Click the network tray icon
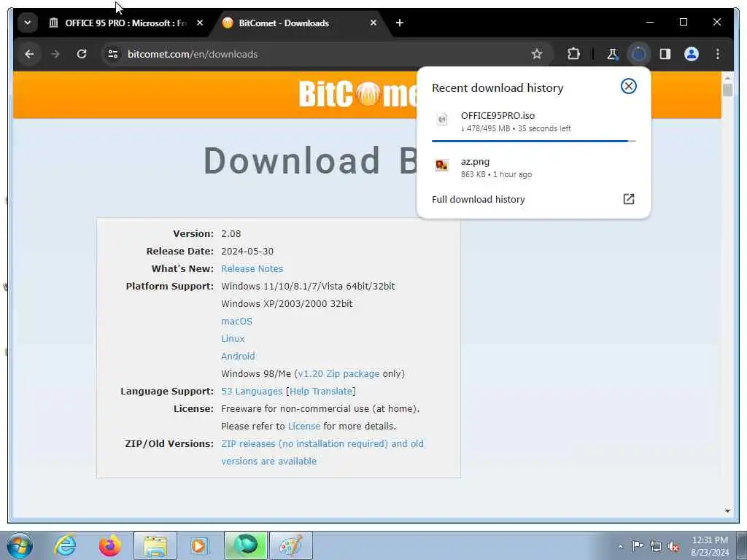The image size is (747, 560). click(656, 546)
